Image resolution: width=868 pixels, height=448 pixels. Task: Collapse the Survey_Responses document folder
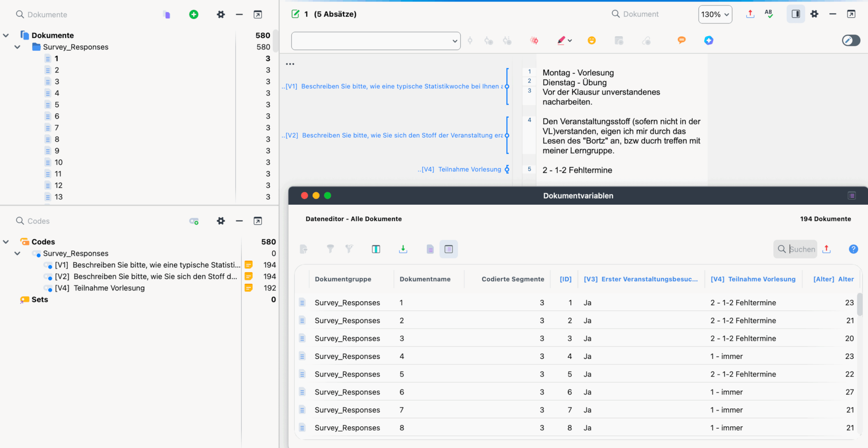(17, 47)
